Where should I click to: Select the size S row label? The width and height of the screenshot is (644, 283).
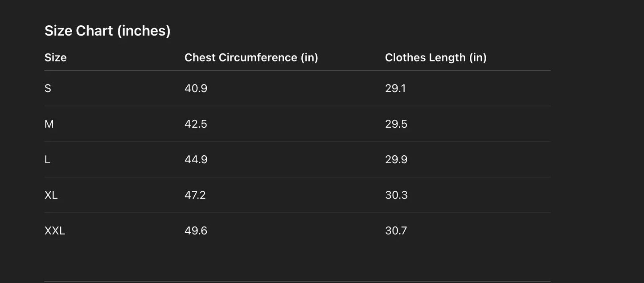pos(48,88)
